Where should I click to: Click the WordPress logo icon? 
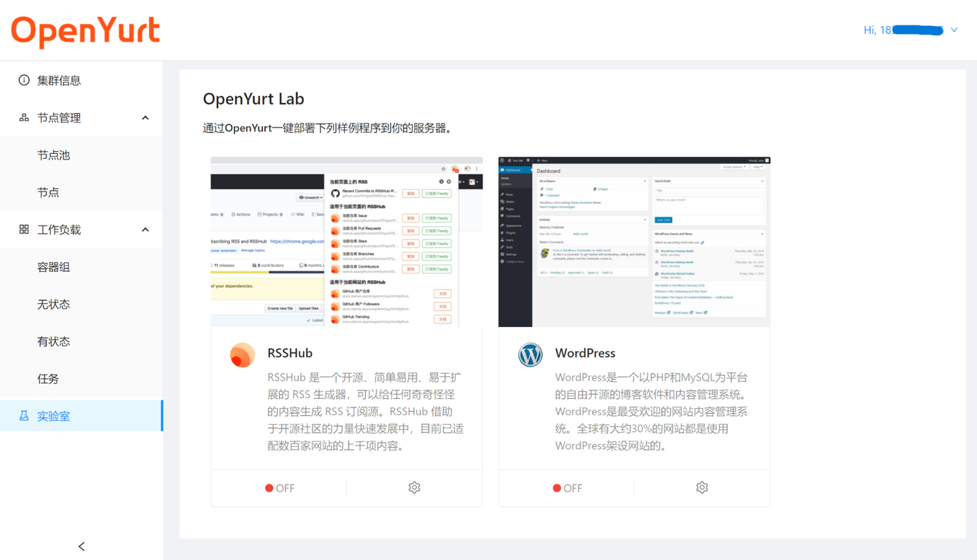pyautogui.click(x=530, y=355)
